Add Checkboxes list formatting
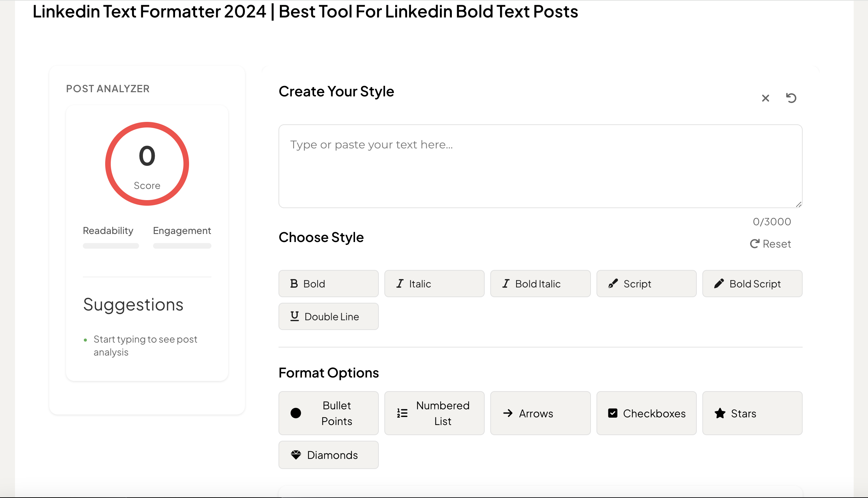This screenshot has width=868, height=498. pyautogui.click(x=646, y=413)
